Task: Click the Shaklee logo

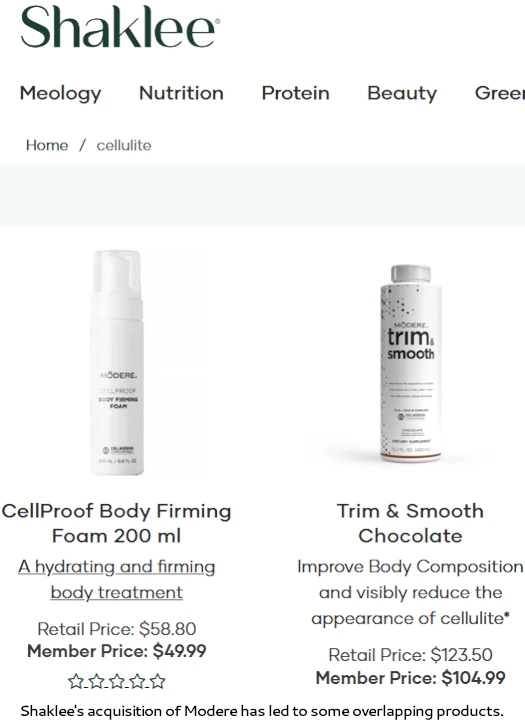Action: (120, 27)
